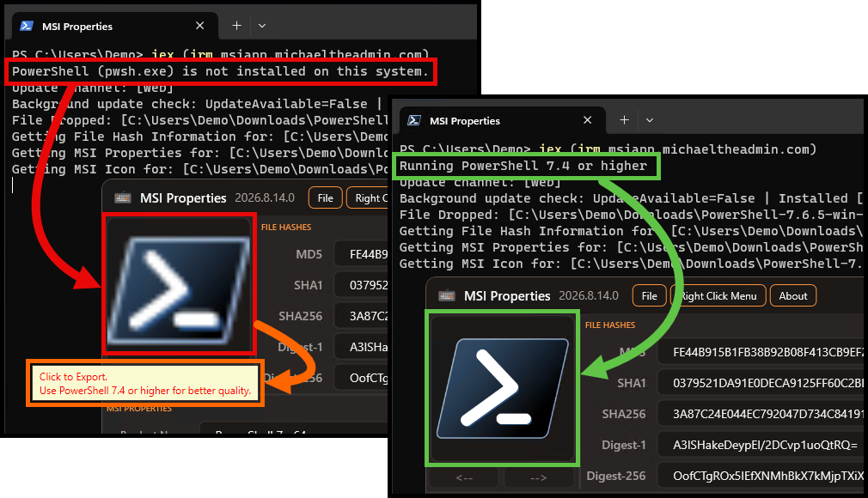Go to next icon with the --> button
The image size is (868, 498).
coord(538,477)
